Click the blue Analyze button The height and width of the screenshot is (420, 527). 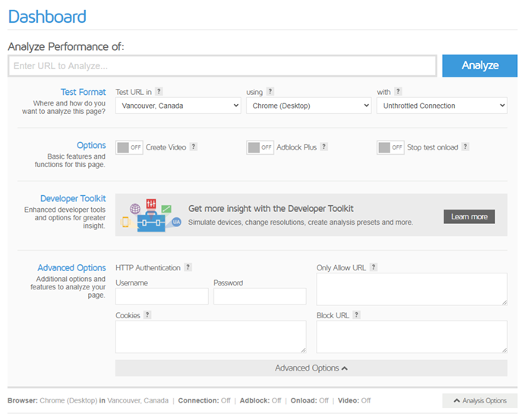(480, 65)
